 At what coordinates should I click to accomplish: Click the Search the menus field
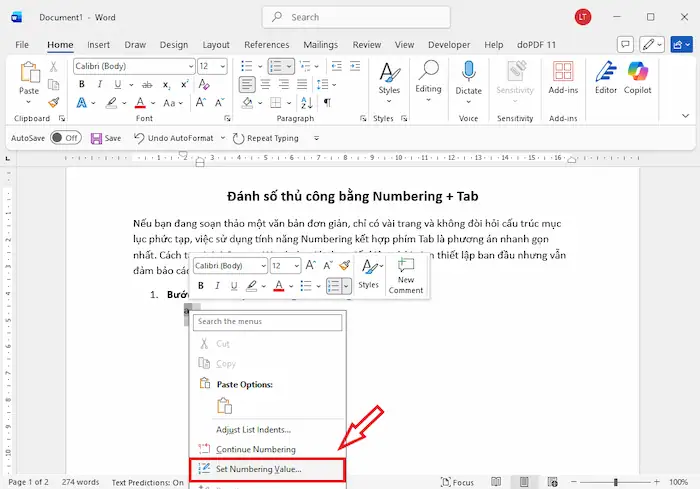(x=267, y=321)
